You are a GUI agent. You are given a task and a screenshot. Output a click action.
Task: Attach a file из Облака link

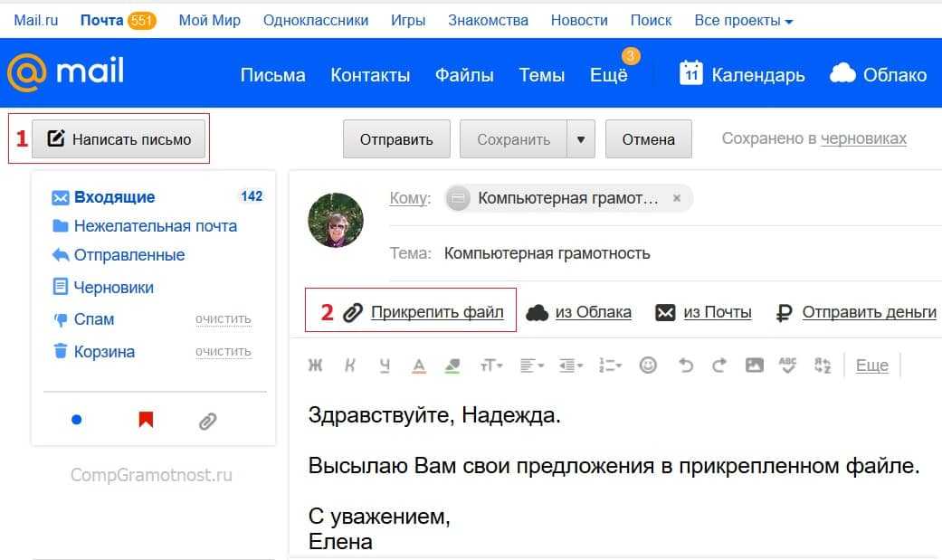click(593, 312)
